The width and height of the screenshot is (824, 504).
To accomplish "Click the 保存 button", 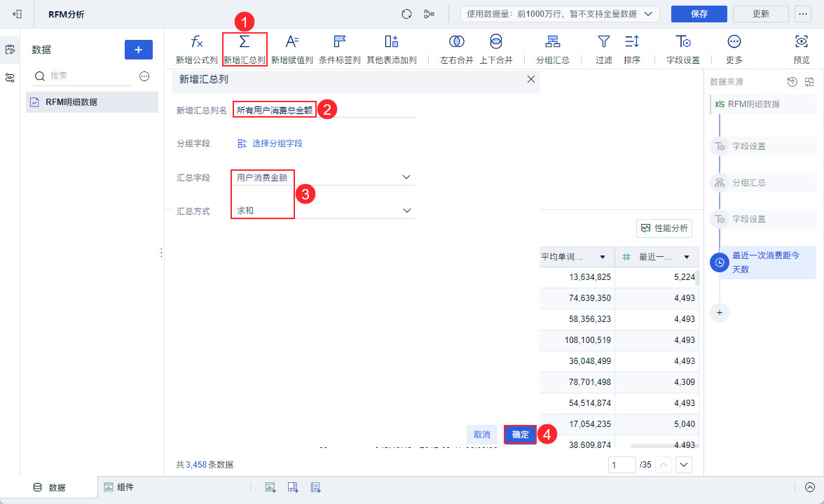I will 699,14.
